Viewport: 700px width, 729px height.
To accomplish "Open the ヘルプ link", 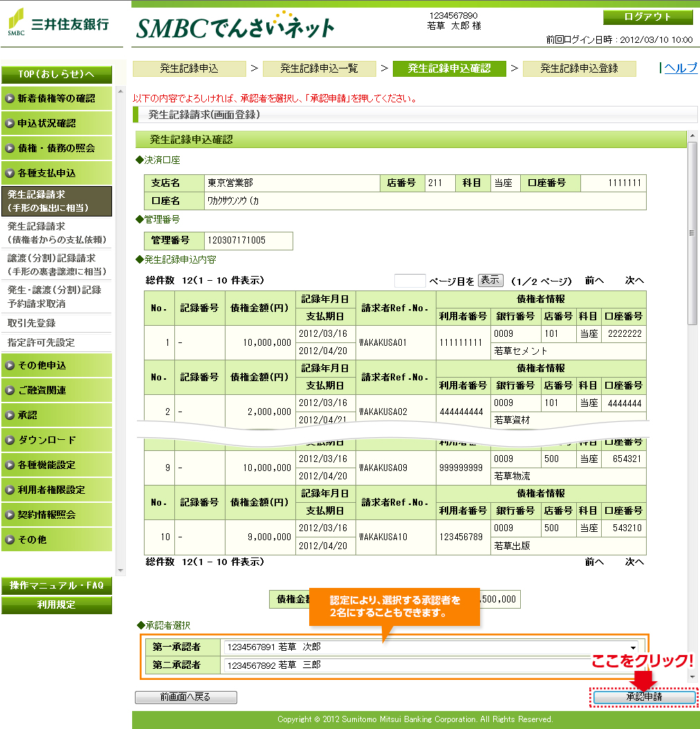I will click(x=681, y=68).
